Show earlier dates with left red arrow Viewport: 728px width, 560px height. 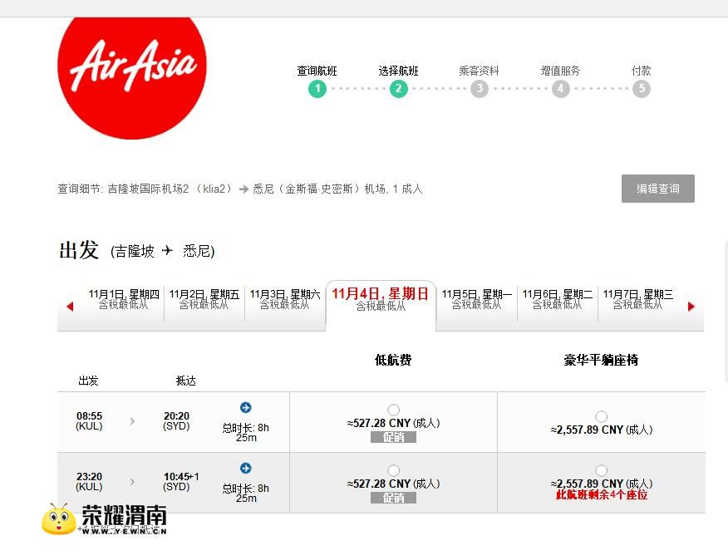click(70, 307)
